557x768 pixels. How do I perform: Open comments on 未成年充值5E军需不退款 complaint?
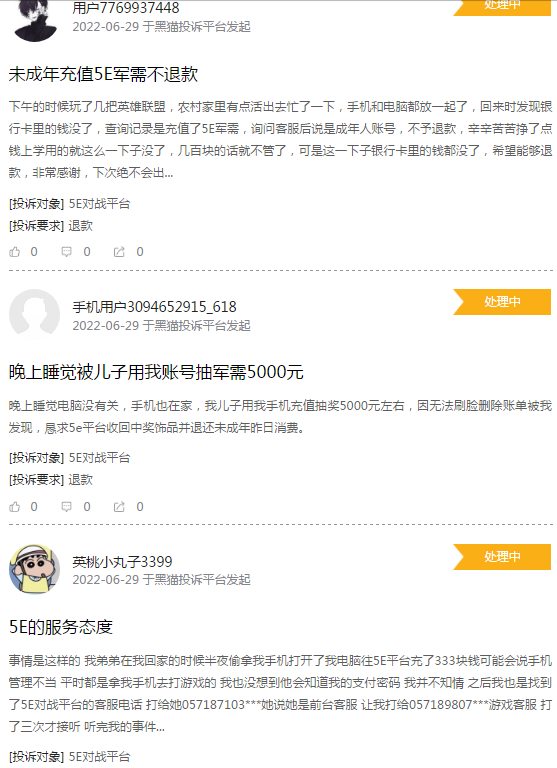tap(66, 252)
